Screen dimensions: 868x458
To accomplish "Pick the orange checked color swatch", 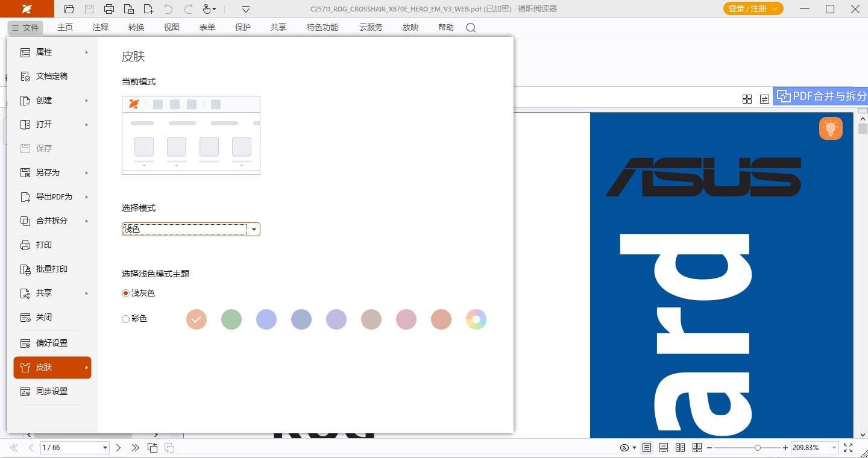I will (x=197, y=319).
